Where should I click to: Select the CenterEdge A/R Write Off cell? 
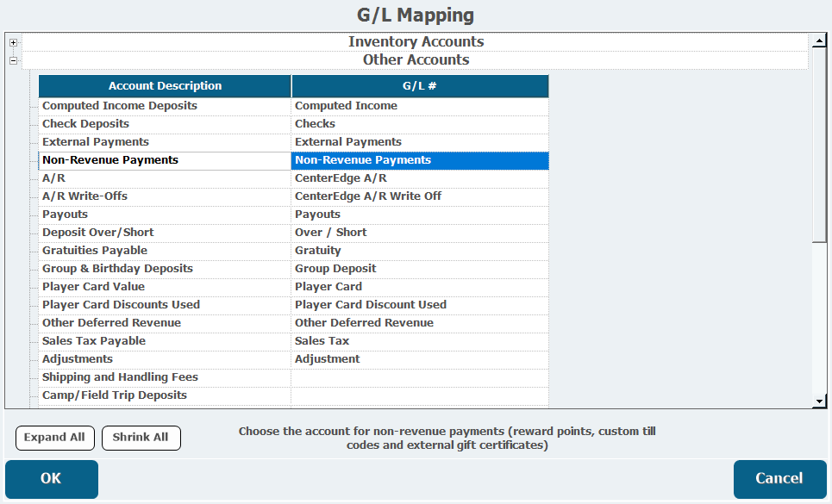click(x=420, y=196)
